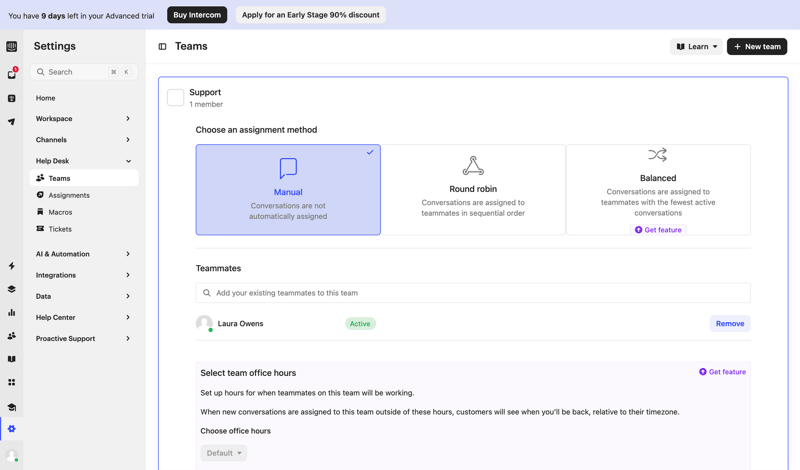
Task: Click the Active status badge
Action: click(360, 324)
